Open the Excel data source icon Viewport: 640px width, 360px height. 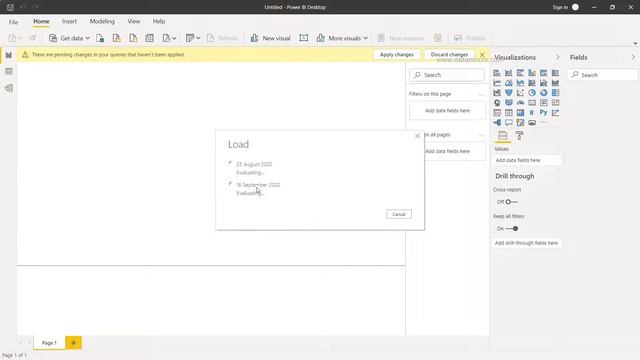pyautogui.click(x=100, y=38)
